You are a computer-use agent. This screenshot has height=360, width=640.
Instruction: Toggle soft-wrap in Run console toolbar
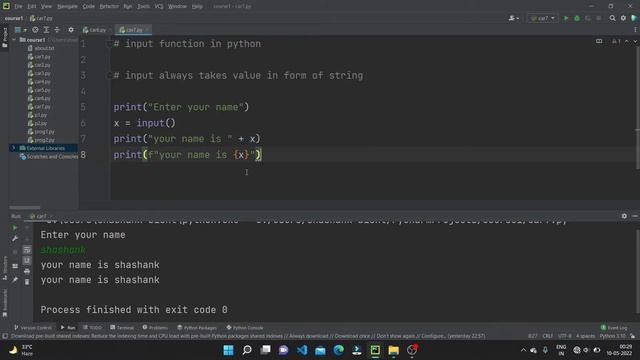(x=27, y=249)
